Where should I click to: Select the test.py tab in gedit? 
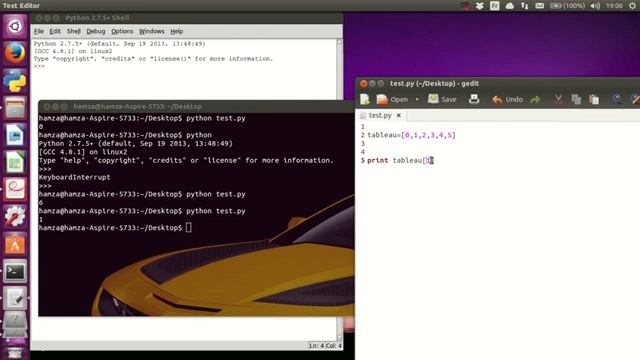(x=380, y=116)
